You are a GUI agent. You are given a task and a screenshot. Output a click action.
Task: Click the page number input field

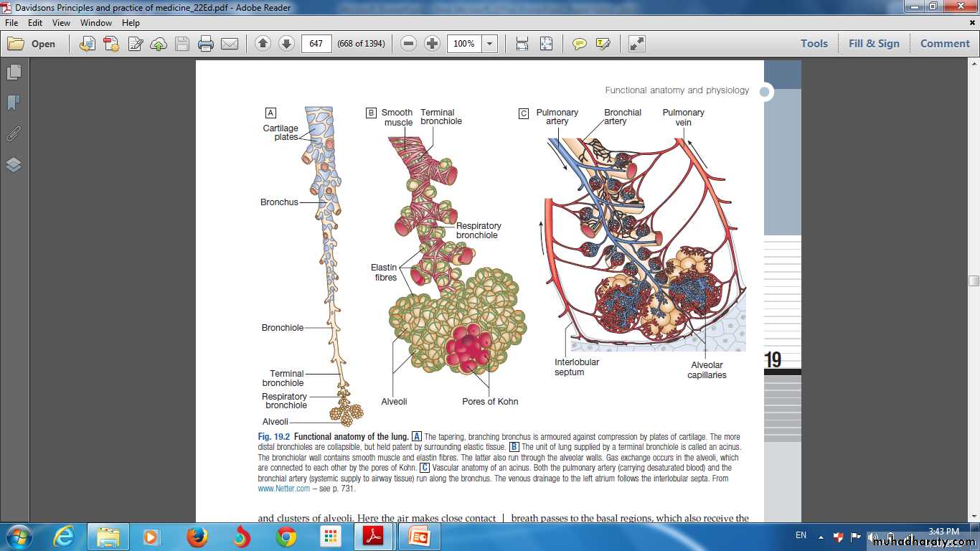tap(316, 44)
